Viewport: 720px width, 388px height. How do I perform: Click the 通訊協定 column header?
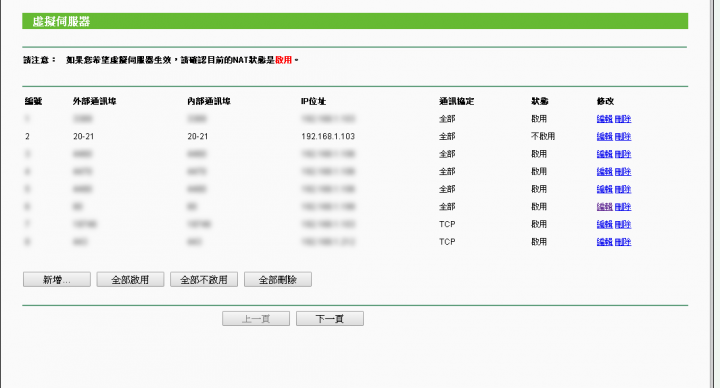point(456,101)
